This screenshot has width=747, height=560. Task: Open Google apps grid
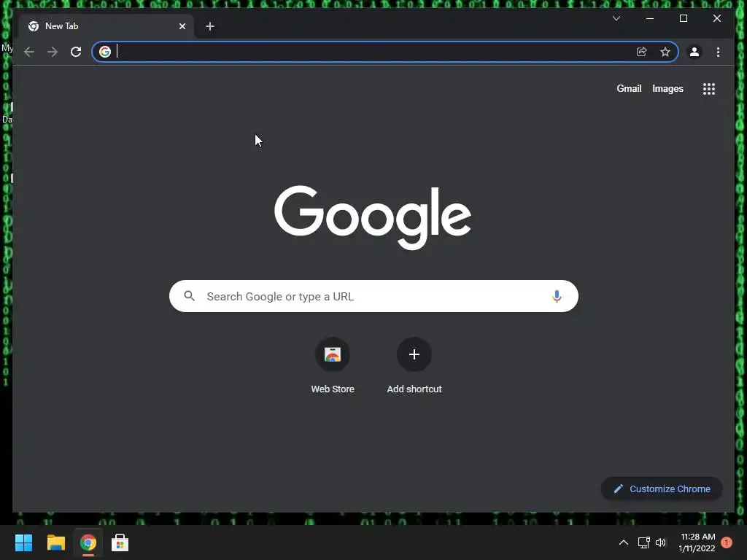[709, 88]
